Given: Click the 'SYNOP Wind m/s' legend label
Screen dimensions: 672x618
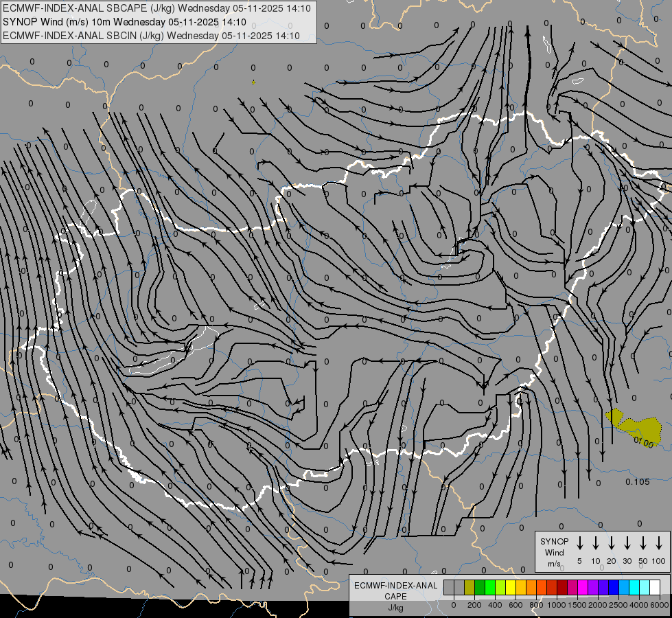Looking at the screenshot, I should pyautogui.click(x=554, y=552).
